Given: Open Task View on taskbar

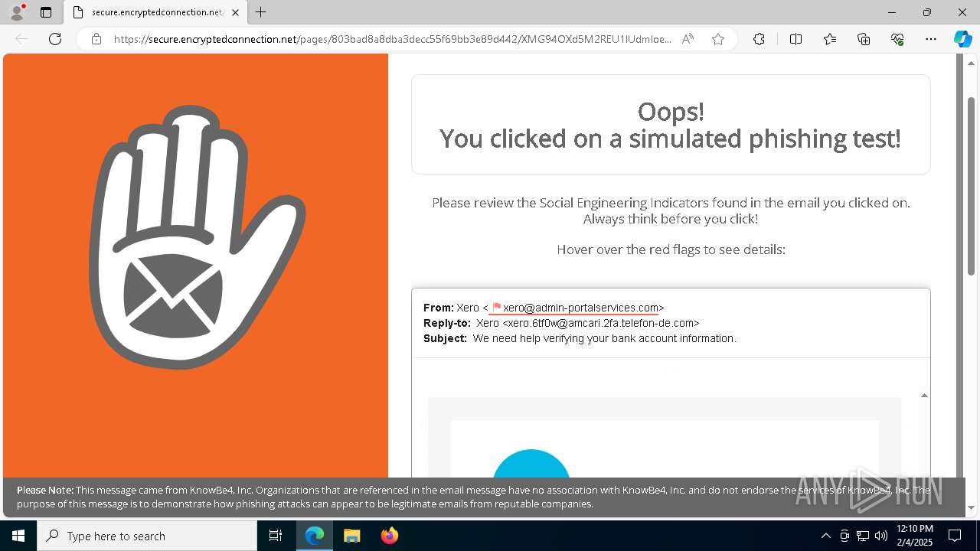Looking at the screenshot, I should [276, 536].
